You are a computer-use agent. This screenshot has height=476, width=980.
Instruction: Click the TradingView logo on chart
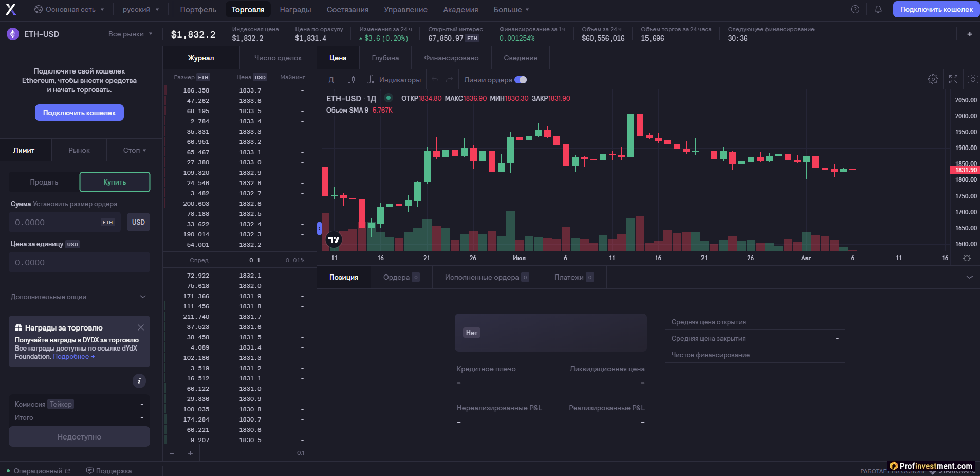point(334,240)
